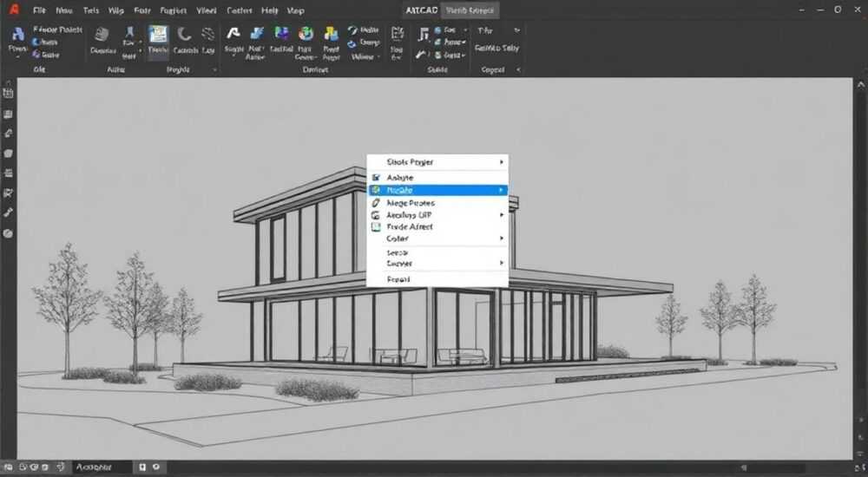
Task: Open the dropdown arrow at ribbon's top right
Action: pyautogui.click(x=517, y=30)
